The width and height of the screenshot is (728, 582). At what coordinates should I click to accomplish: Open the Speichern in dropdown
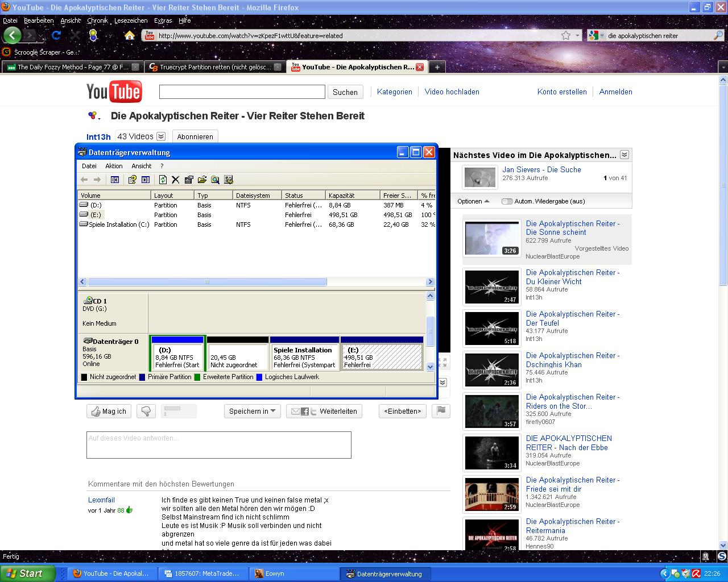(251, 411)
